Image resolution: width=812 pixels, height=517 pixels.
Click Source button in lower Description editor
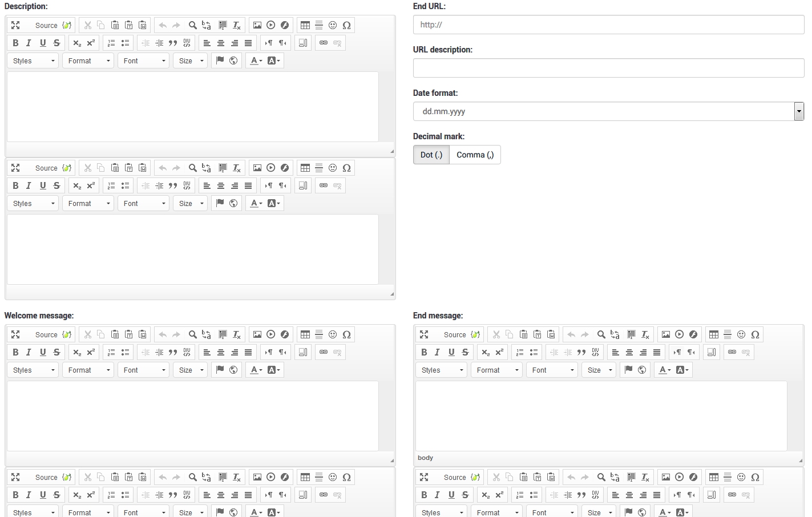point(47,168)
